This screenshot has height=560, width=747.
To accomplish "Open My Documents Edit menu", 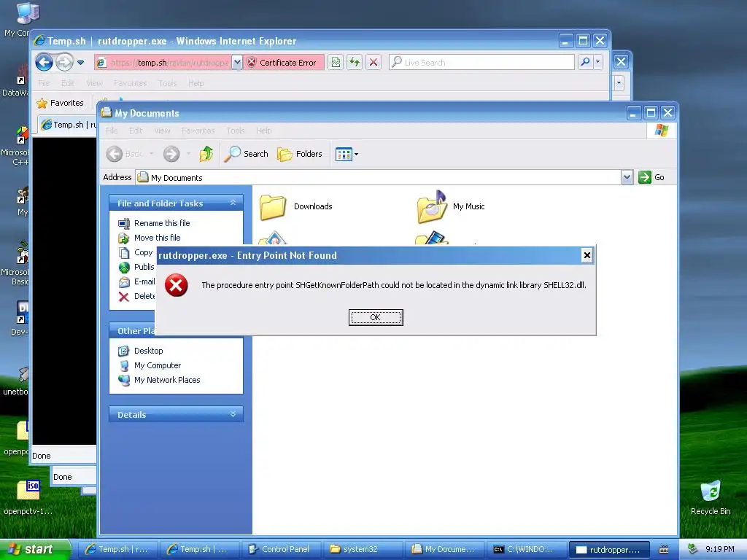I will (x=136, y=131).
